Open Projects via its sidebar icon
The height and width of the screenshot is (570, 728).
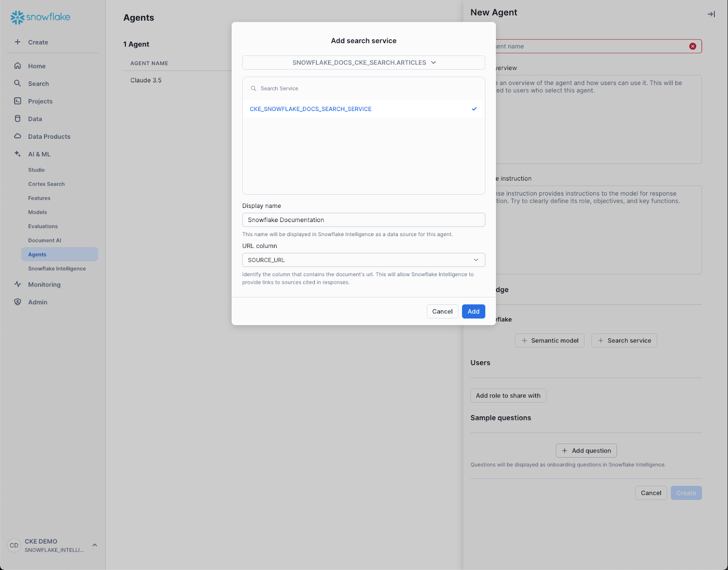pos(18,101)
